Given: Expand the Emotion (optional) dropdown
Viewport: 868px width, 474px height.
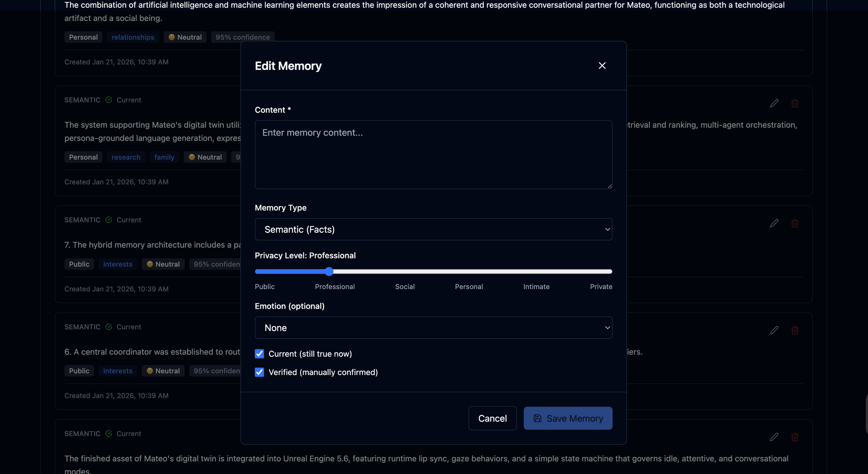Looking at the screenshot, I should pos(433,327).
